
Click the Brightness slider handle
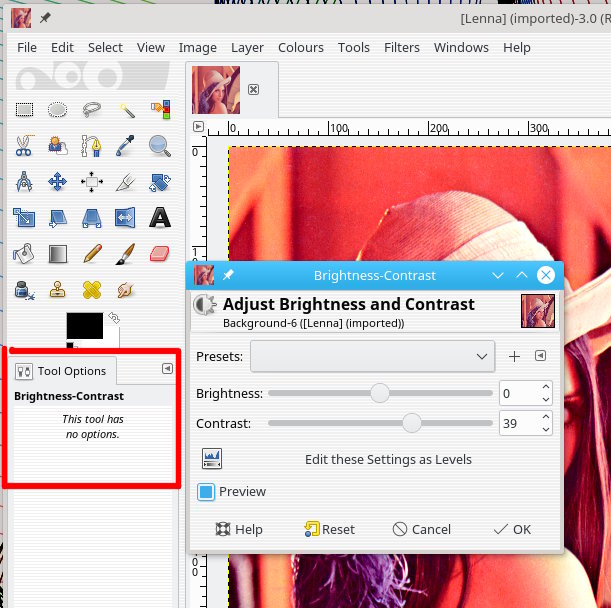[380, 393]
